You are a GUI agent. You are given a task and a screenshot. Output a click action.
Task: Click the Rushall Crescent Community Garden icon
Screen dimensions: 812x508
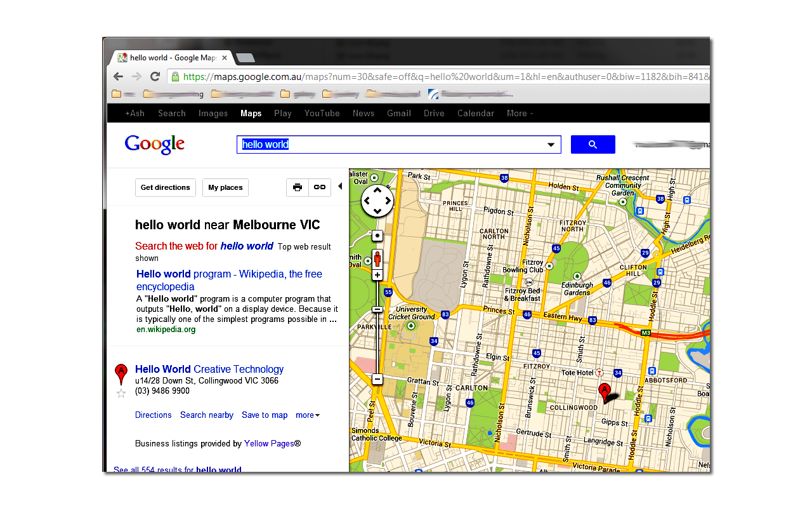pyautogui.click(x=624, y=201)
